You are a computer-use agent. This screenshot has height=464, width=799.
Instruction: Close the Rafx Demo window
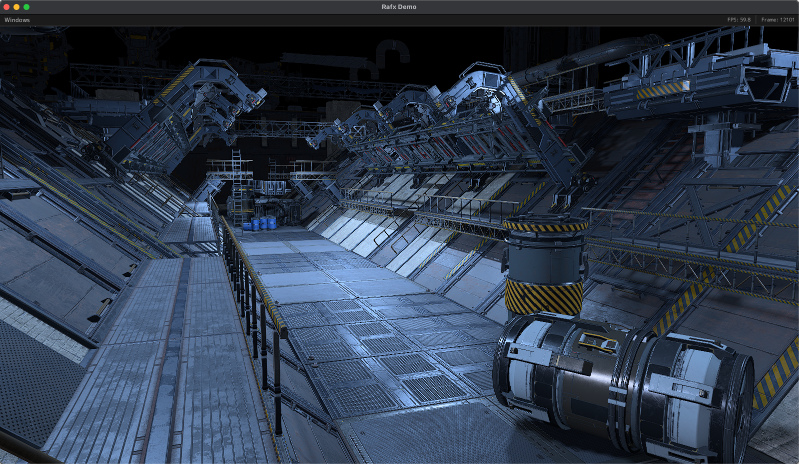point(7,7)
